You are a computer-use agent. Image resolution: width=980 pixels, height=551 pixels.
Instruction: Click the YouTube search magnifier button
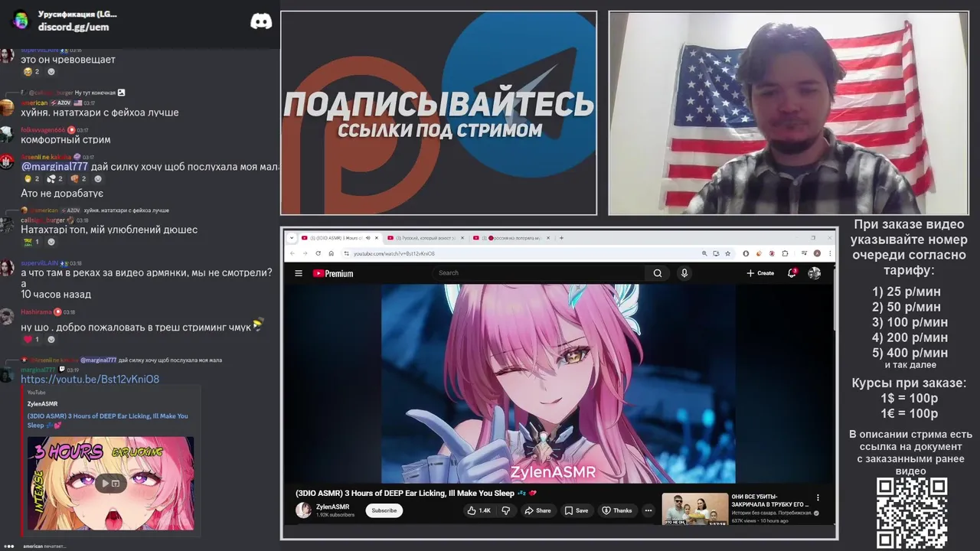[x=657, y=273]
